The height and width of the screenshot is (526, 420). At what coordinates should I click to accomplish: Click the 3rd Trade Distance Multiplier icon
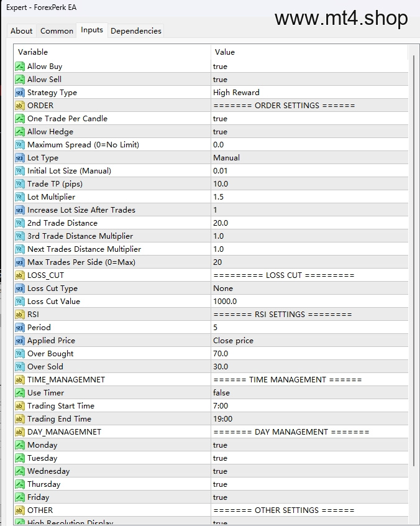[20, 236]
